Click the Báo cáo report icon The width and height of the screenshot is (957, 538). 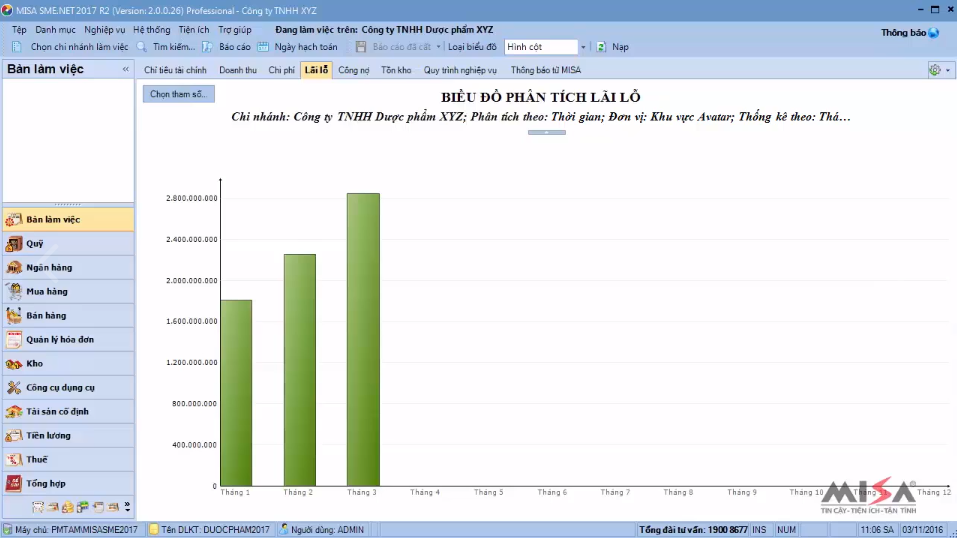point(208,46)
